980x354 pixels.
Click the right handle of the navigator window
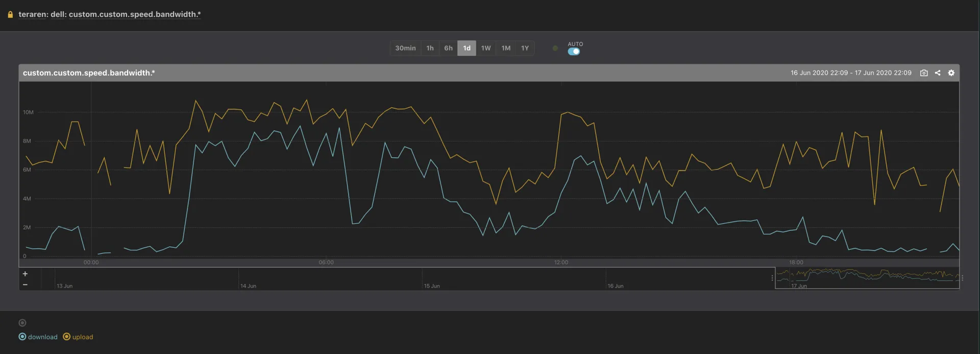click(x=962, y=278)
